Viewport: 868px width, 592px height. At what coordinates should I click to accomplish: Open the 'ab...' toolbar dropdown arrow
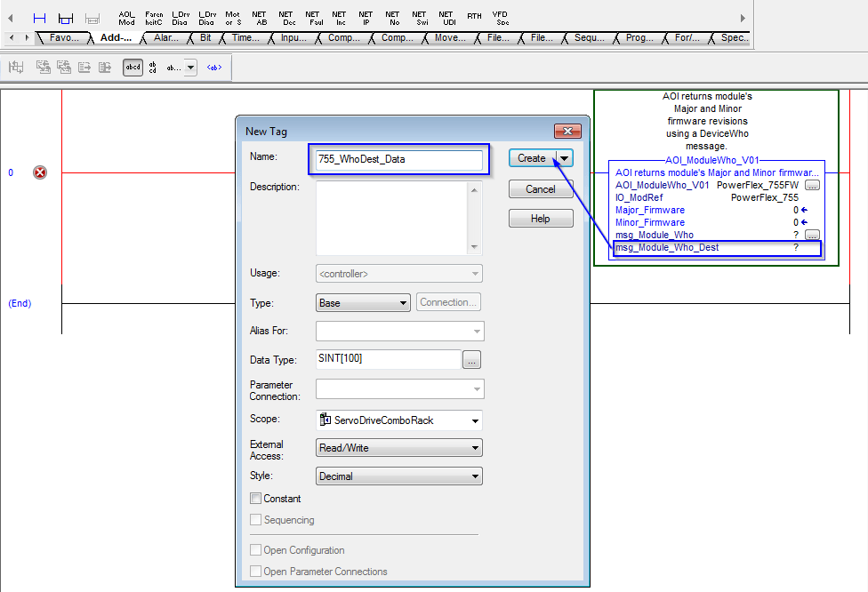(190, 68)
